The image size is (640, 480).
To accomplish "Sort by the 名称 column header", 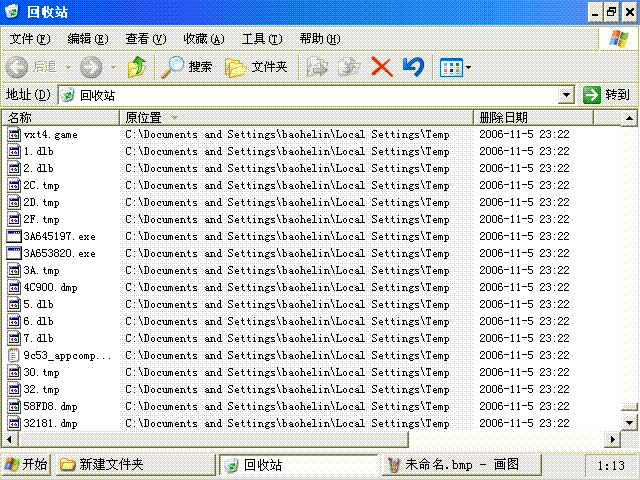I will coord(61,118).
